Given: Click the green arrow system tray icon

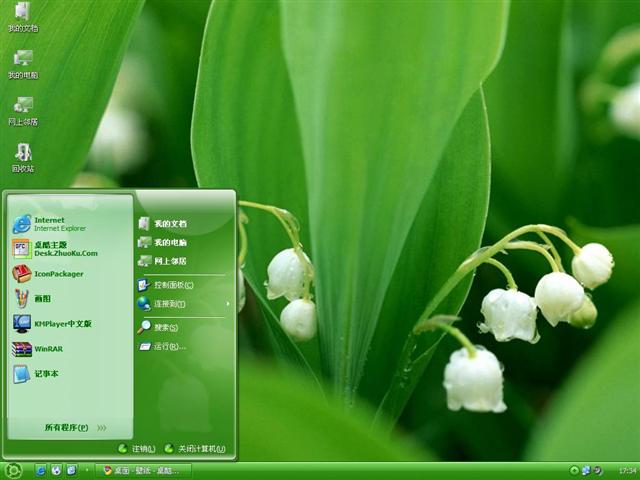Looking at the screenshot, I should (574, 471).
